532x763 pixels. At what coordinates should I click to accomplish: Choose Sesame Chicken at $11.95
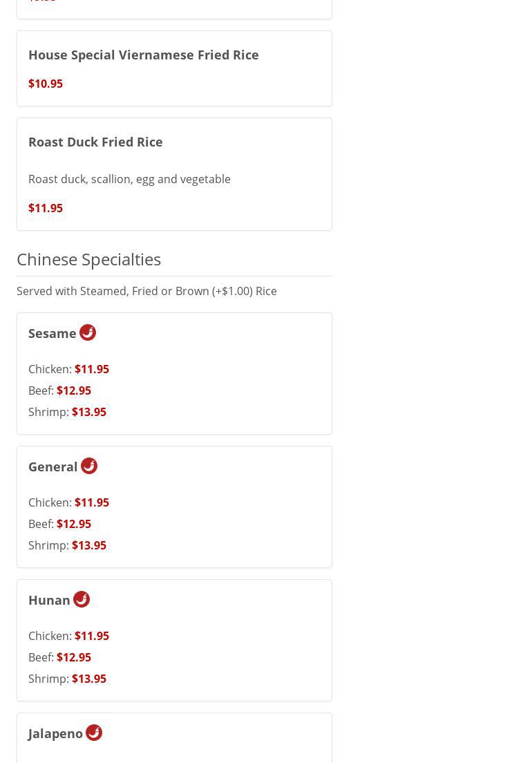coord(91,369)
